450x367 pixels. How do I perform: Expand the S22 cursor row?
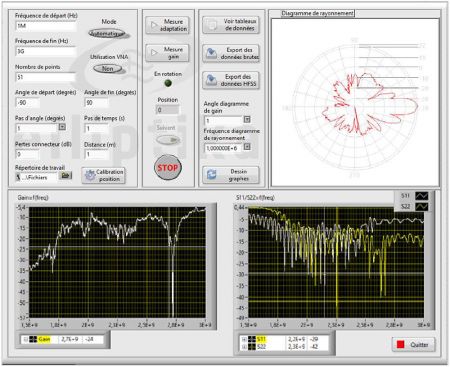click(244, 347)
